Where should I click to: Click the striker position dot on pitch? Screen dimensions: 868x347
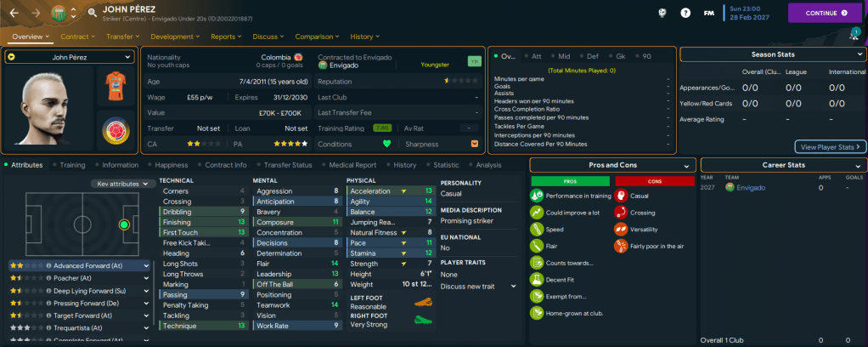[x=124, y=225]
